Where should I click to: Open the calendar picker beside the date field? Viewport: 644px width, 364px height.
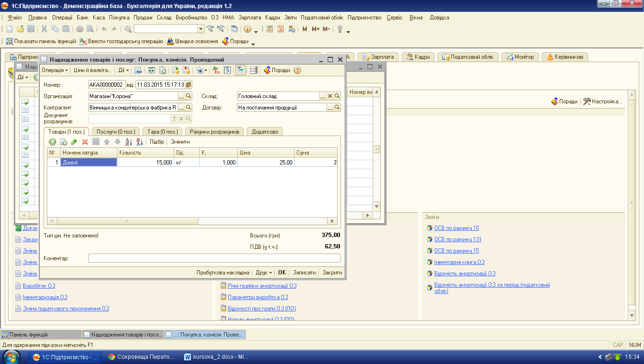pyautogui.click(x=188, y=85)
